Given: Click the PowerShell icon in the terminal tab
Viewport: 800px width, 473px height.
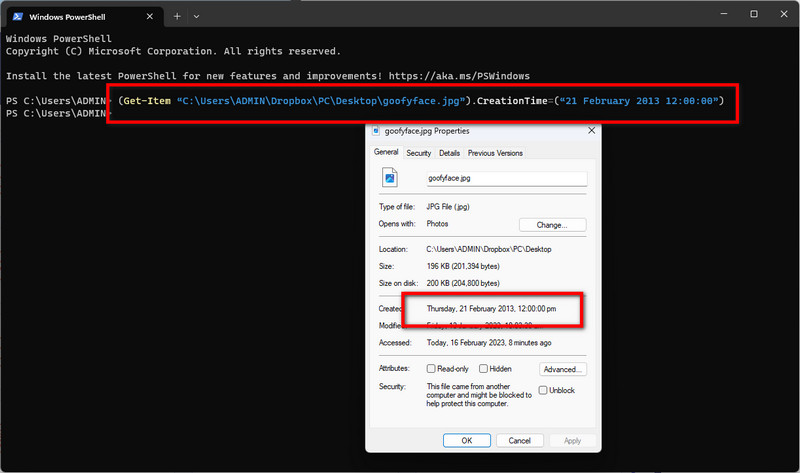Looking at the screenshot, I should pos(18,16).
